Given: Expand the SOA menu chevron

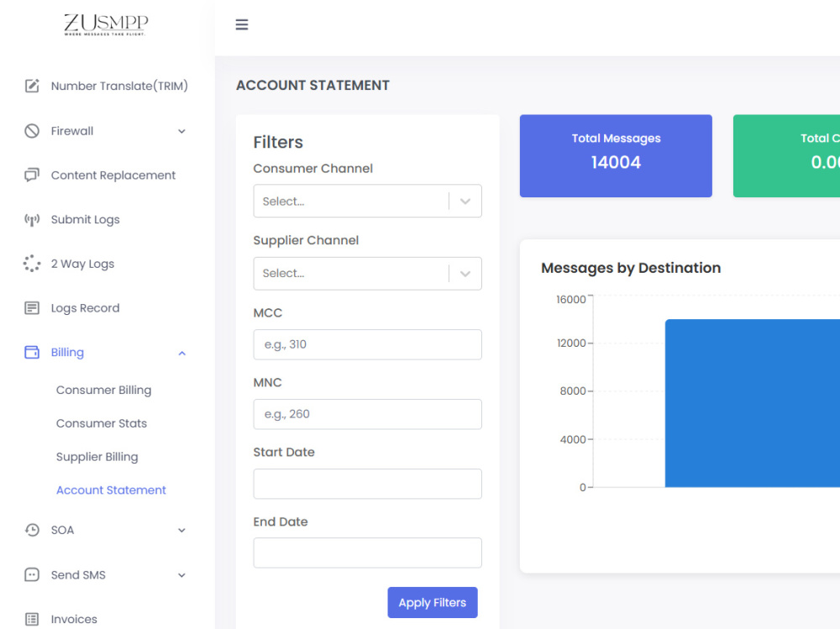Looking at the screenshot, I should click(x=182, y=531).
